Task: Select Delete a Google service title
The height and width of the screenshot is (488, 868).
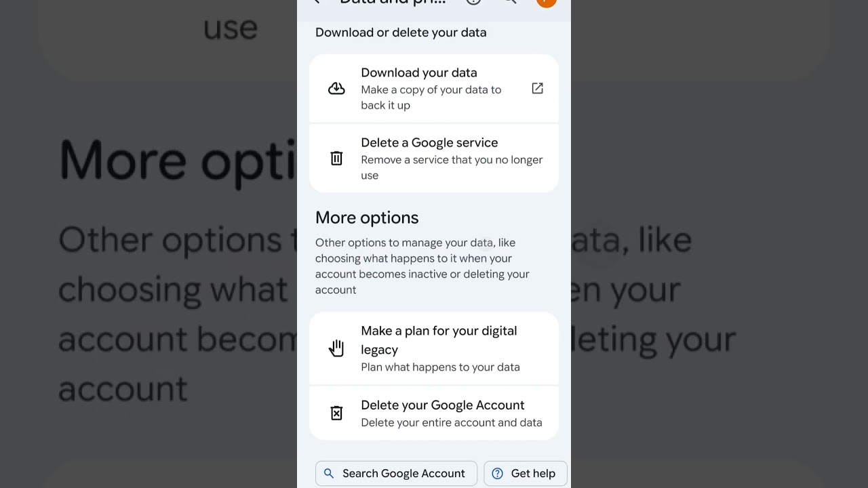Action: pyautogui.click(x=429, y=143)
